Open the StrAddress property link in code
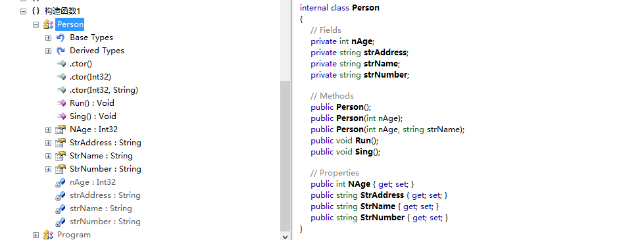 click(382, 195)
